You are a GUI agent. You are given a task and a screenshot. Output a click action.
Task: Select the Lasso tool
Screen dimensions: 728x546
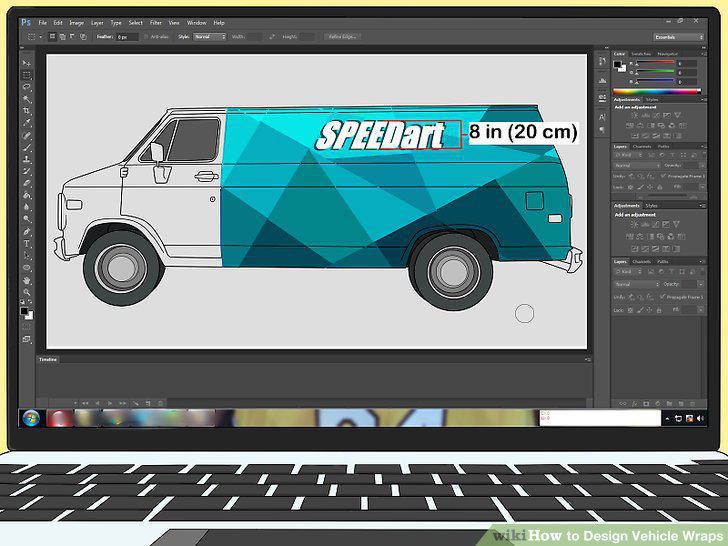click(26, 87)
